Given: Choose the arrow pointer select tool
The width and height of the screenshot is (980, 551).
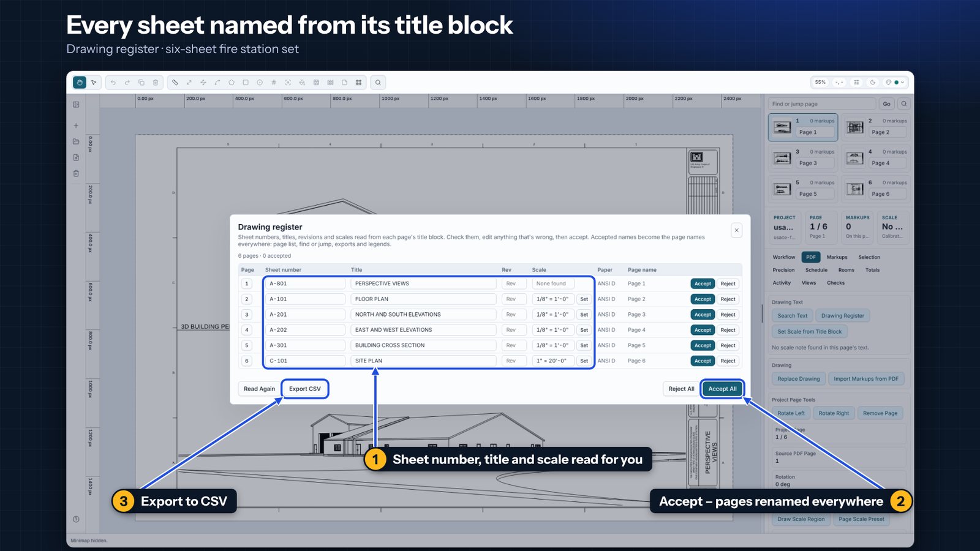Looking at the screenshot, I should click(x=94, y=82).
